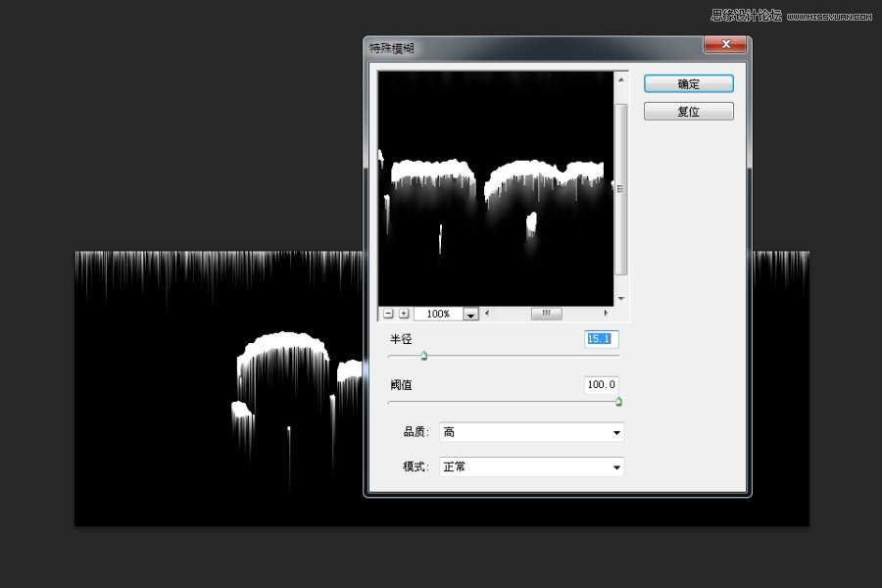Click the 阈值 value field showing 100.0
Viewport: 882px width, 588px height.
pos(601,385)
